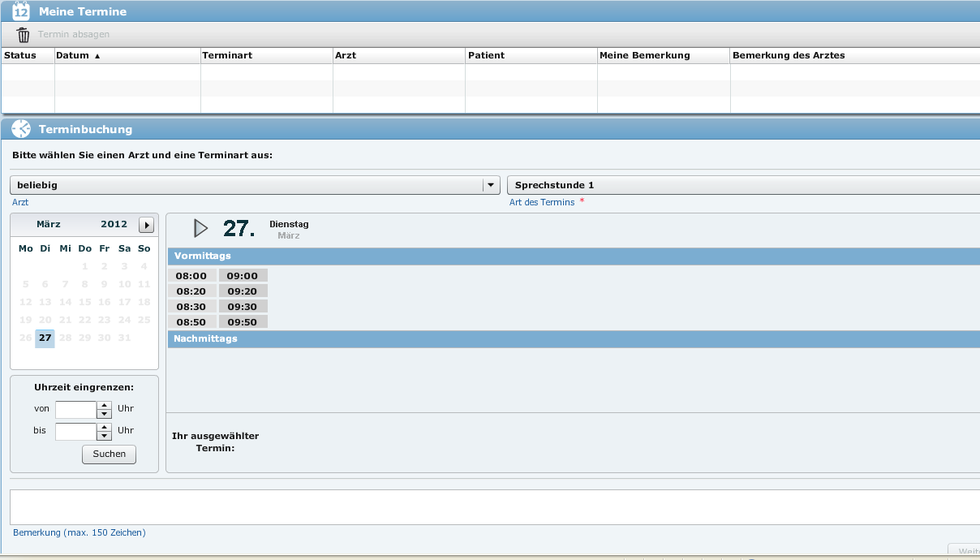Screen dimensions: 980x560
Task: Increase the 'bis' time with up arrow
Action: (104, 427)
